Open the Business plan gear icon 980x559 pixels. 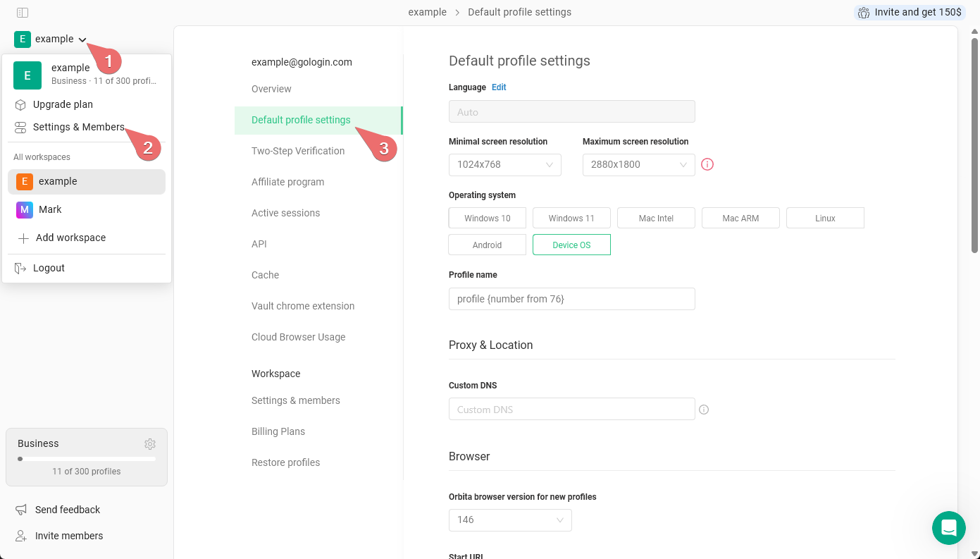150,444
